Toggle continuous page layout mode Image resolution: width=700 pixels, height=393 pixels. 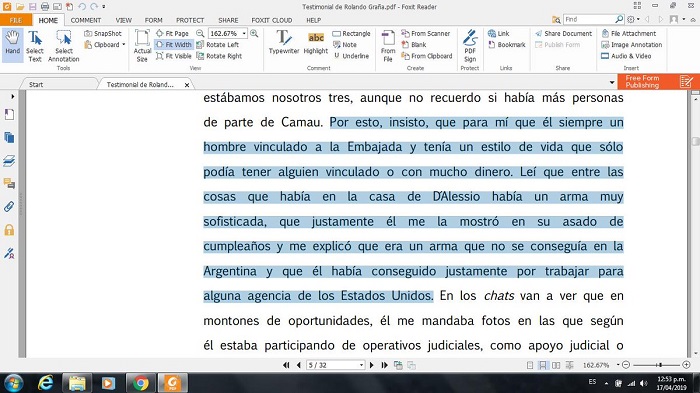(x=543, y=365)
